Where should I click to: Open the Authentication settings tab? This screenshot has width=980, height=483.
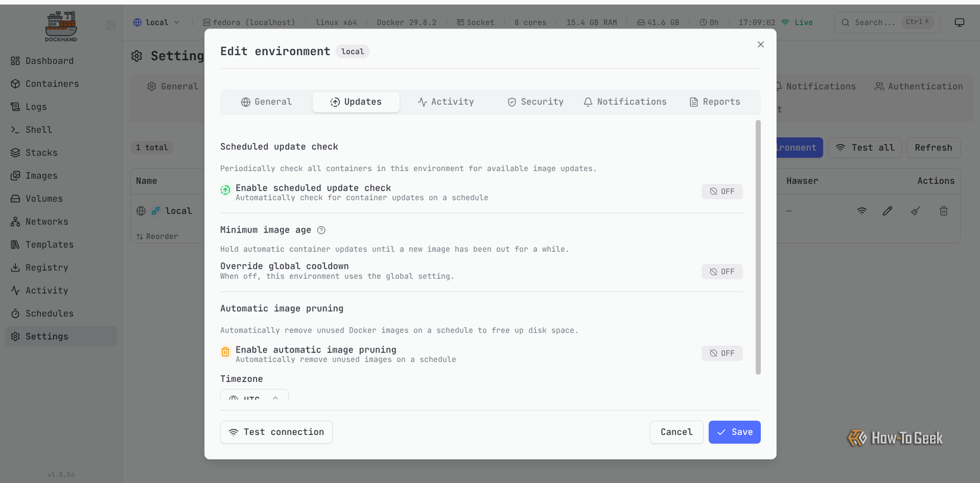click(918, 87)
